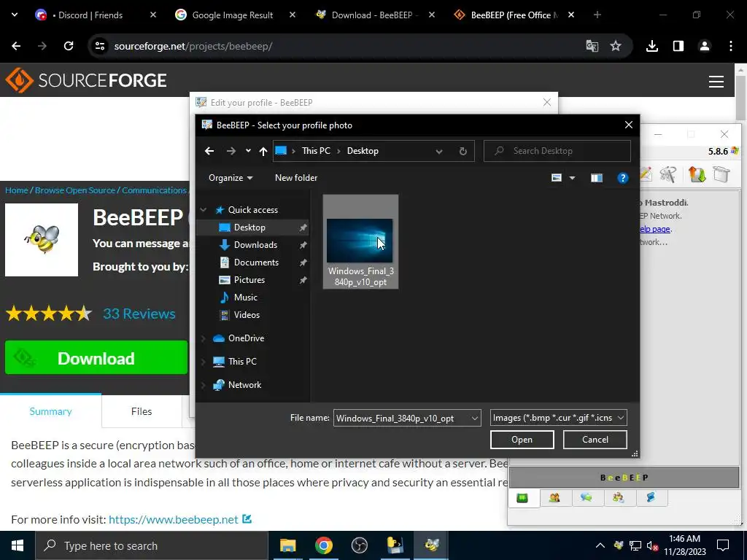Expand the This PC tree node
This screenshot has height=560, width=747.
[x=204, y=362]
